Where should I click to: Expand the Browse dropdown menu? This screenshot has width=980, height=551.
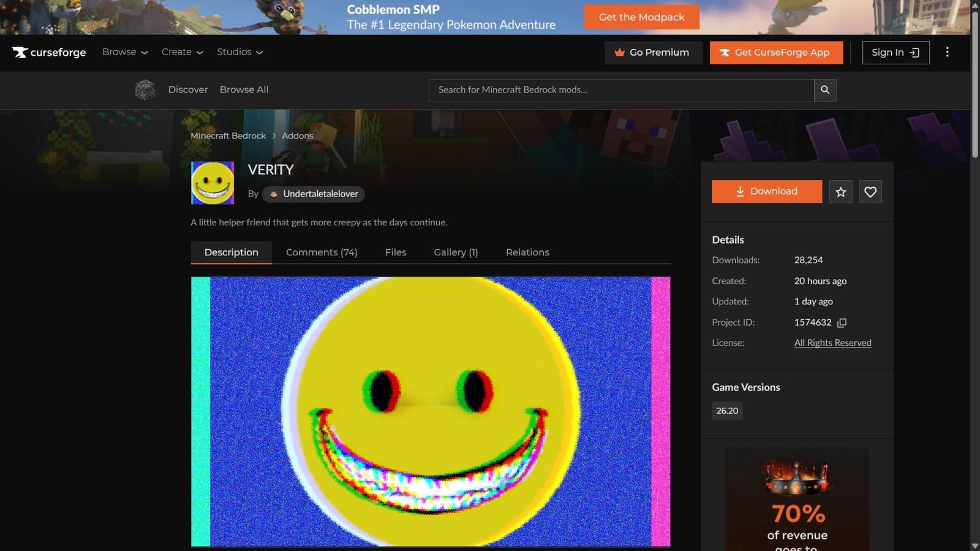[x=125, y=52]
